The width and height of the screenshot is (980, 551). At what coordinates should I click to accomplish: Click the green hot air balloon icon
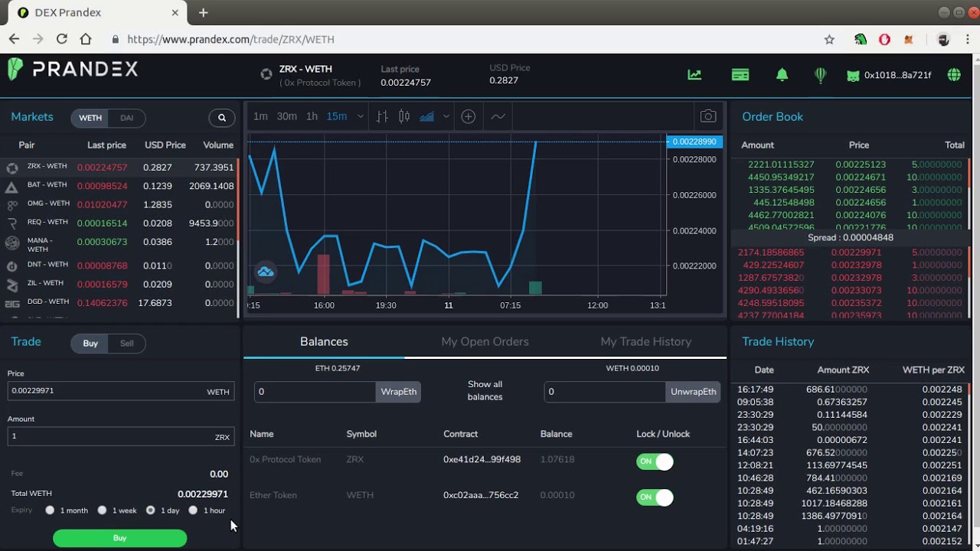pos(820,75)
